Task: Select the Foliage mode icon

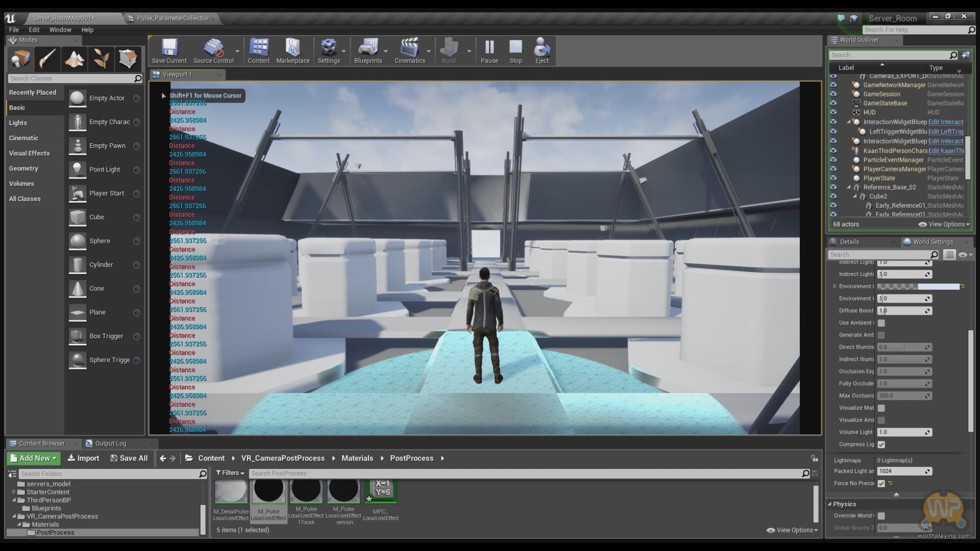Action: point(101,59)
